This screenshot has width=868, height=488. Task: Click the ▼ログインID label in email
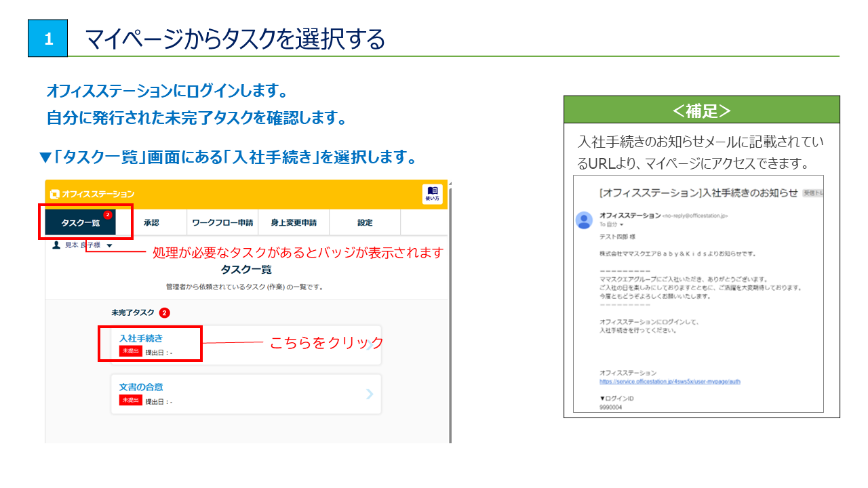(x=616, y=399)
